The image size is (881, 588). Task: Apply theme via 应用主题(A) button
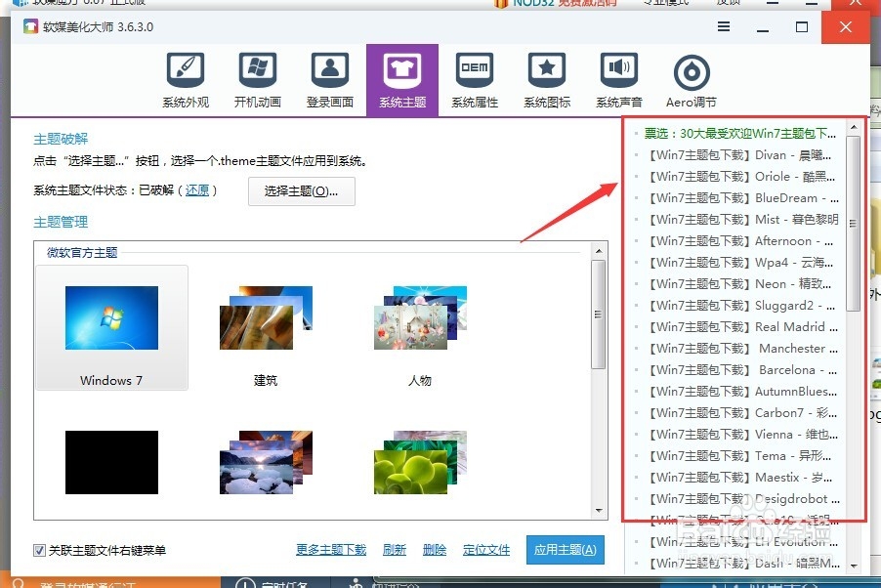click(565, 549)
